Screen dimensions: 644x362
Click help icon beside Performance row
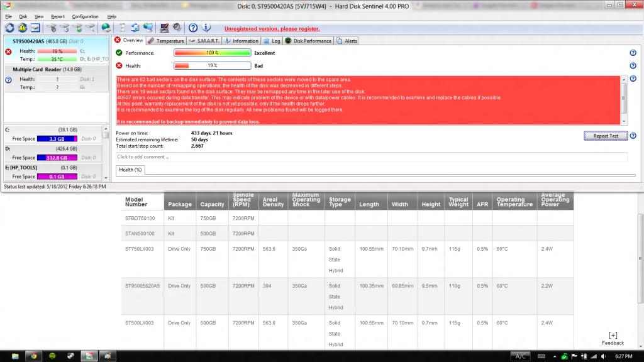pos(633,53)
